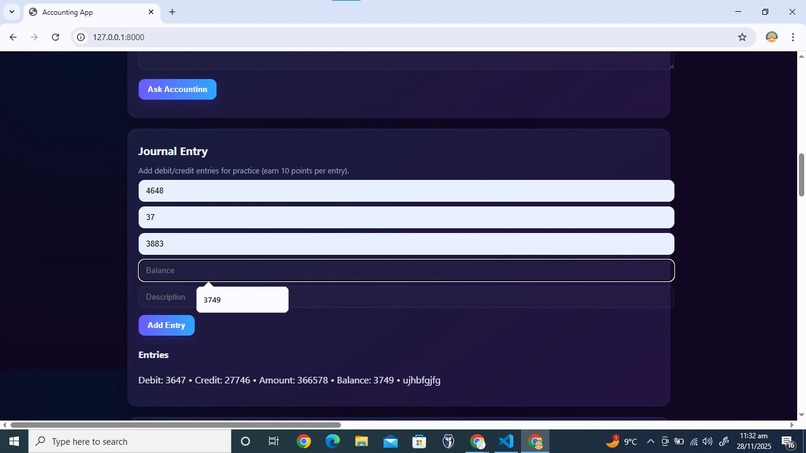Viewport: 806px width, 453px height.
Task: View site information icon in address bar
Action: pyautogui.click(x=81, y=37)
